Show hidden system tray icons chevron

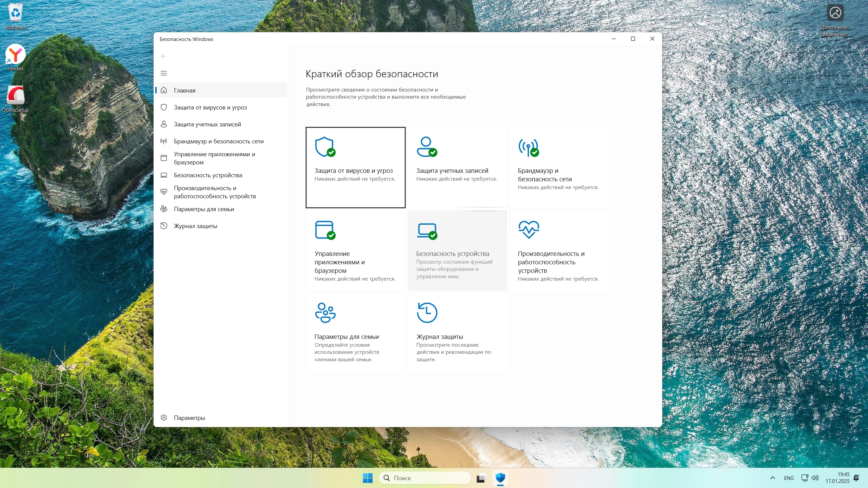pyautogui.click(x=772, y=478)
